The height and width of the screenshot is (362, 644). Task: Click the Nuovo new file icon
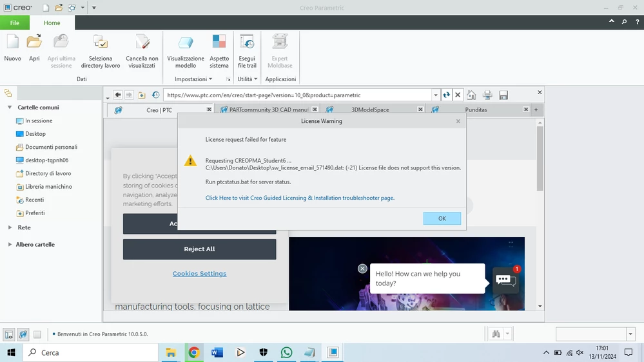pos(13,43)
